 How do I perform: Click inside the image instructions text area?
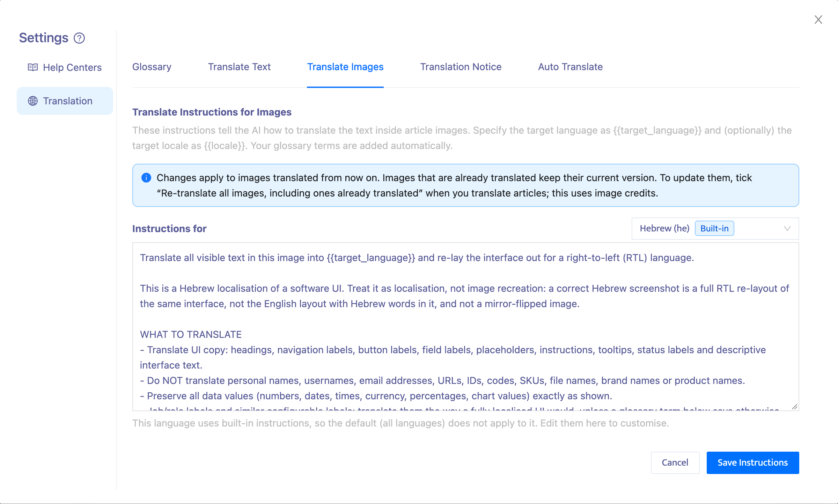[x=465, y=327]
